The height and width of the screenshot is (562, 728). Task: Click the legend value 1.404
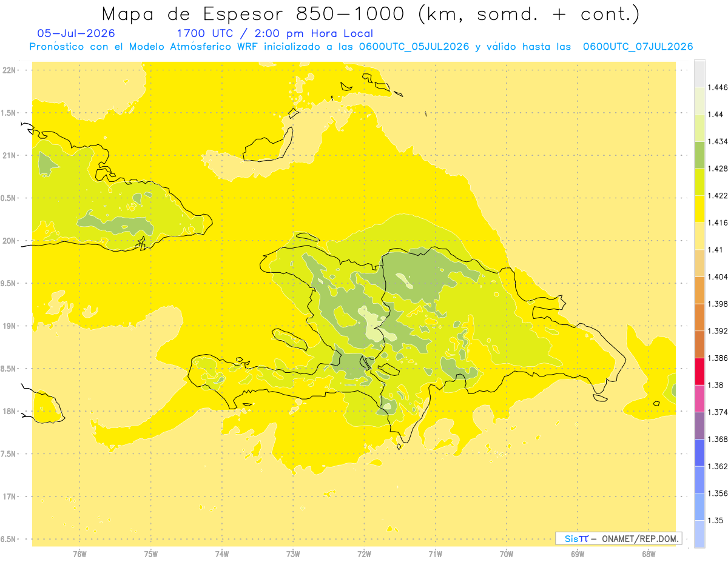[718, 276]
